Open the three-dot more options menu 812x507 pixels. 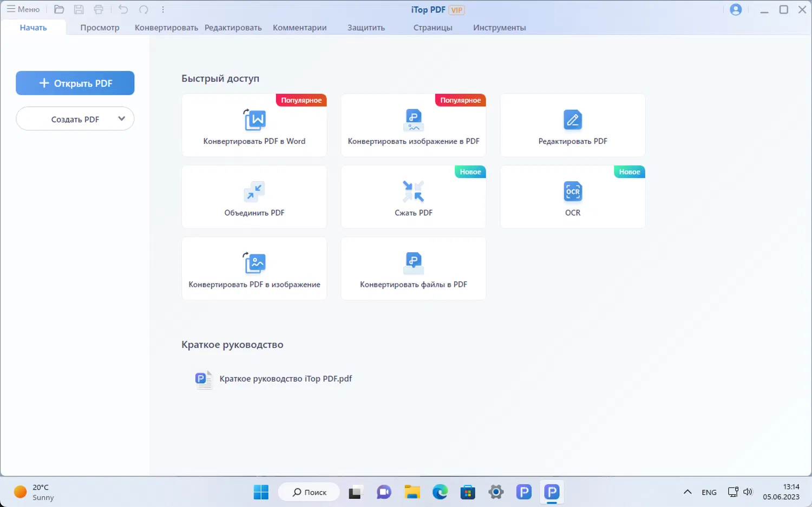pos(163,9)
